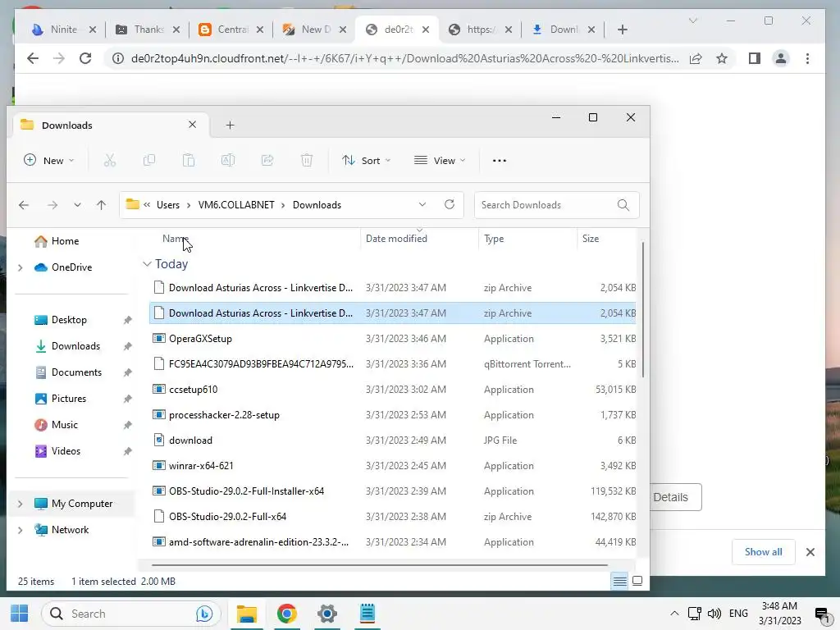840x630 pixels.
Task: Click the vertical scrollbar in file list
Action: [643, 309]
